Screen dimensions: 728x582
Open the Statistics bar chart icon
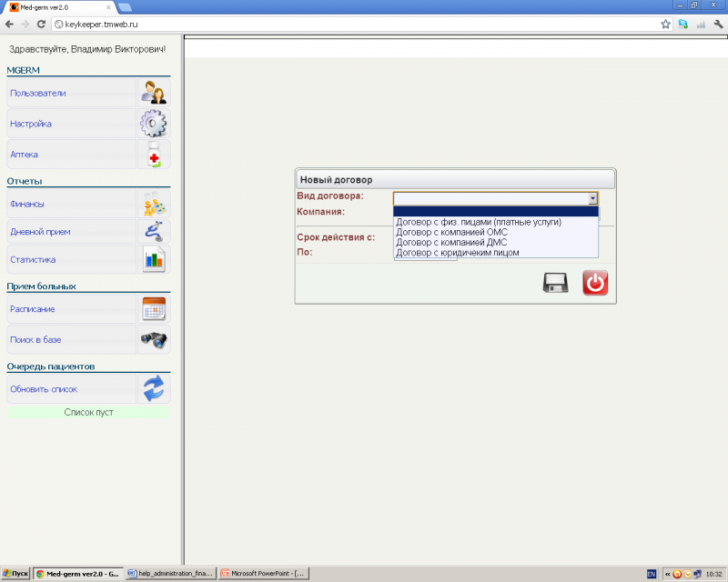[x=153, y=260]
